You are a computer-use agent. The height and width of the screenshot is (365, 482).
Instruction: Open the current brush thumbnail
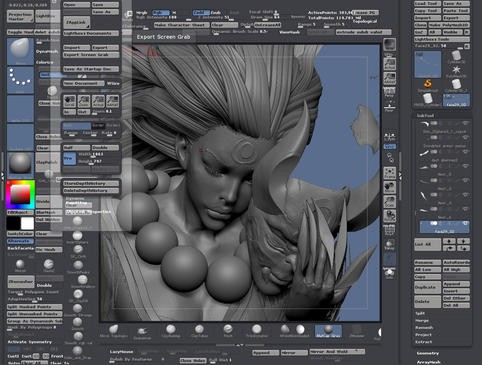(20, 51)
